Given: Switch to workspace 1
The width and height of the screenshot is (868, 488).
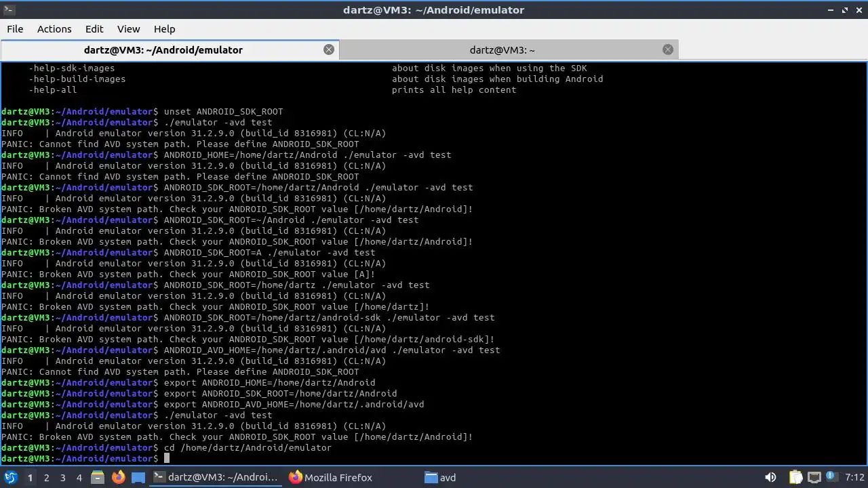Looking at the screenshot, I should pyautogui.click(x=30, y=478).
